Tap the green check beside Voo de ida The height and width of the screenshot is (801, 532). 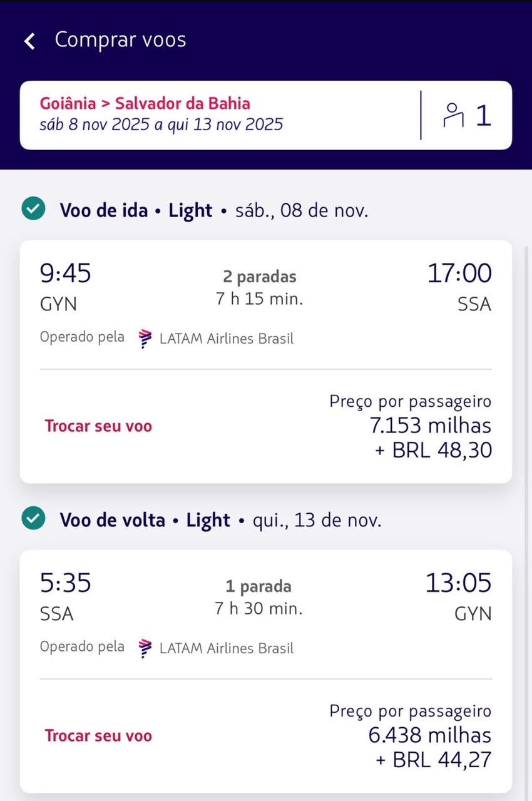click(x=33, y=210)
